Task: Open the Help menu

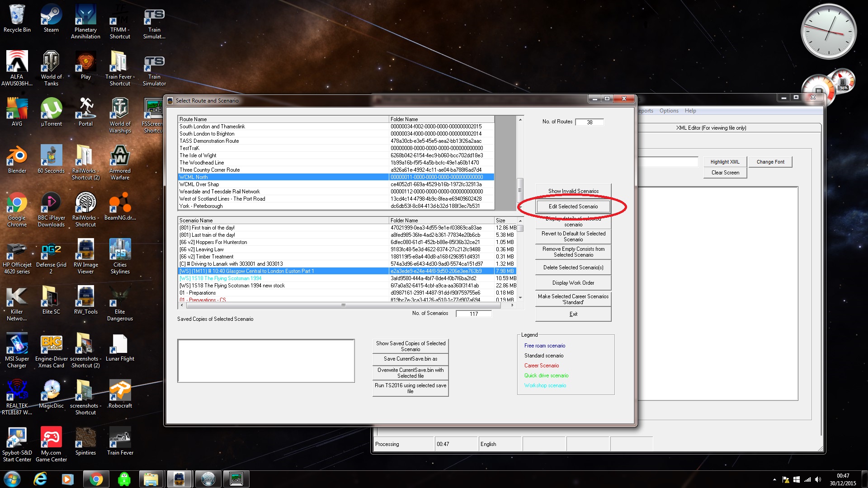Action: tap(690, 111)
